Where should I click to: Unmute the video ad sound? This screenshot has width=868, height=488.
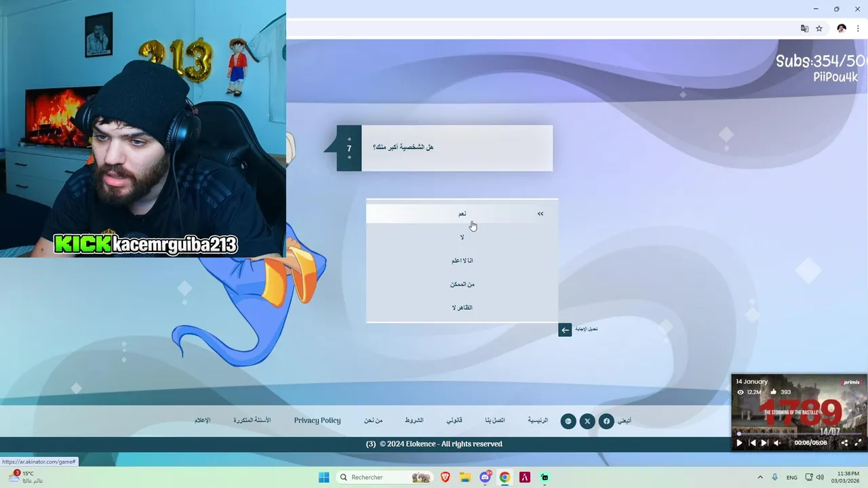(x=778, y=443)
